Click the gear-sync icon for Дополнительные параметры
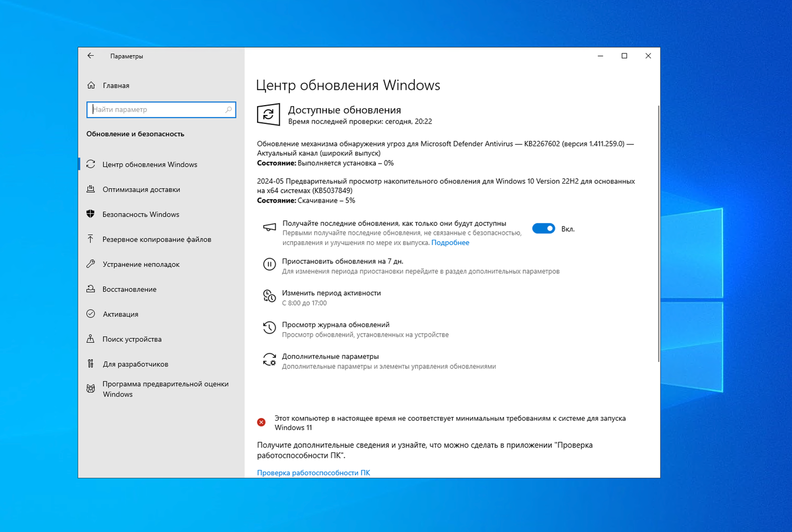Screen dimensions: 792x532 (269, 359)
